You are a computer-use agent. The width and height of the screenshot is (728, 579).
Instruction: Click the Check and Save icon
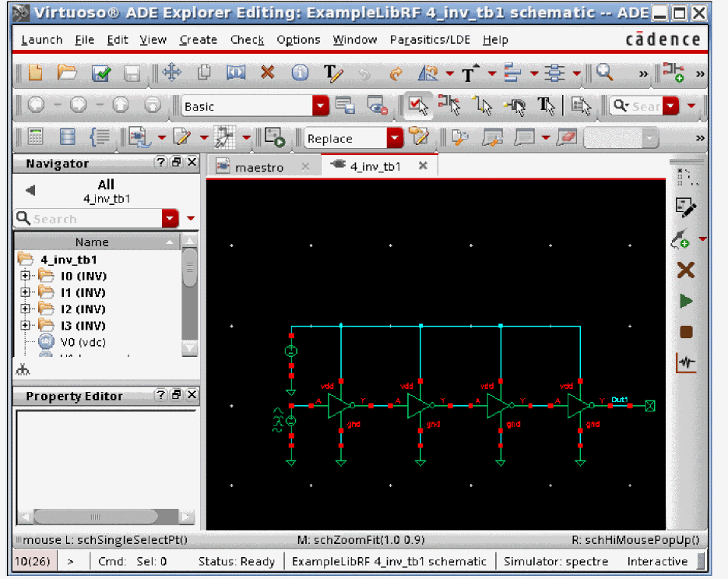point(101,73)
